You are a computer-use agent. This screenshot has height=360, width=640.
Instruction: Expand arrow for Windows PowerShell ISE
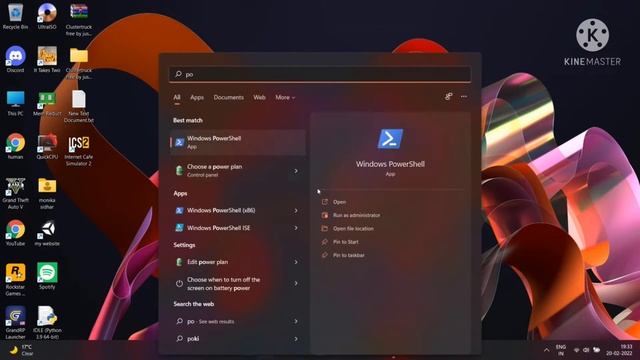[x=296, y=228]
